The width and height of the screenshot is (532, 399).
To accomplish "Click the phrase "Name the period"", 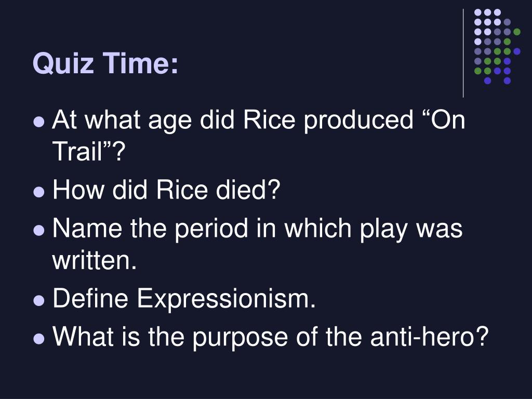I will 150,229.
